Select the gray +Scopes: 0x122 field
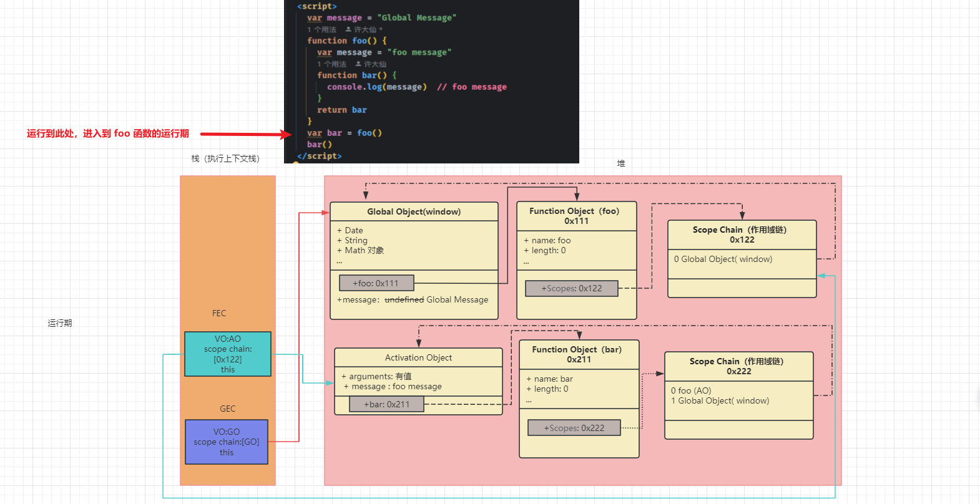980x504 pixels. [x=571, y=288]
